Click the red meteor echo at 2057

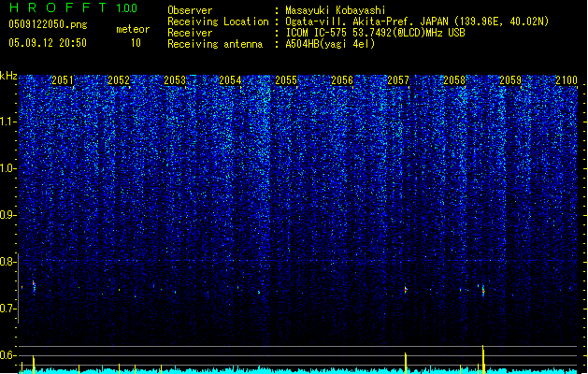pos(406,290)
